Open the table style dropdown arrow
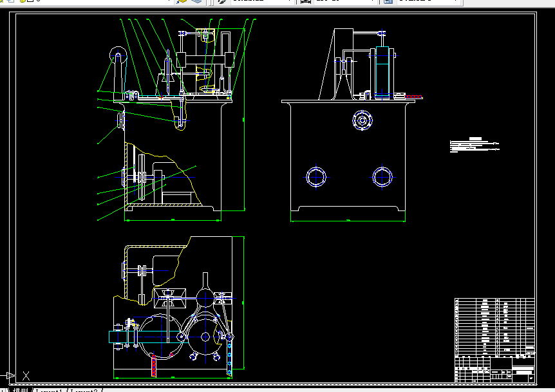 click(x=456, y=1)
